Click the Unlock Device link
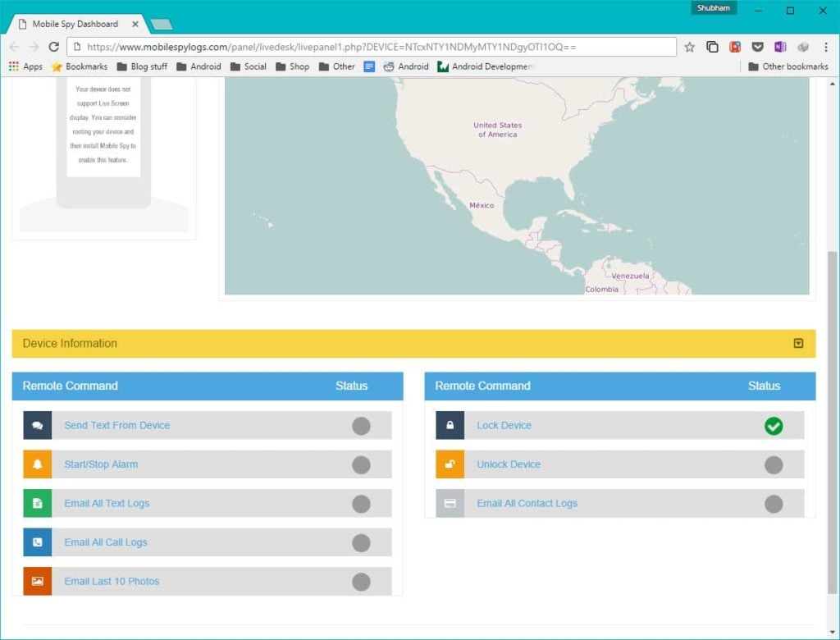The height and width of the screenshot is (640, 840). pyautogui.click(x=509, y=464)
